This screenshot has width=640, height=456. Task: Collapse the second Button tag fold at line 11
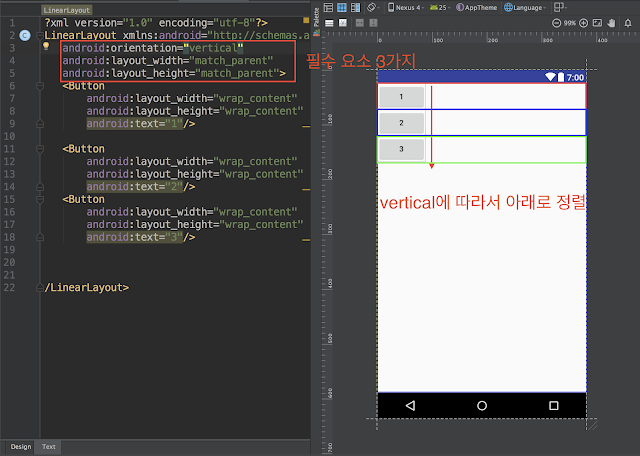pos(40,149)
